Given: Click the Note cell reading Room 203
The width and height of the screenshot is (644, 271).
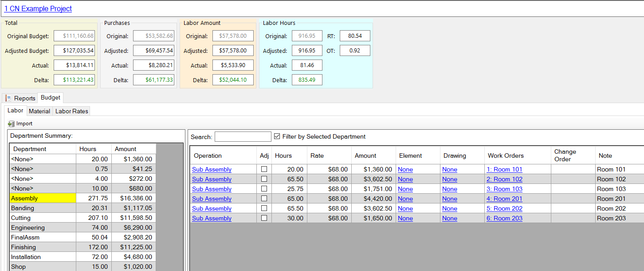Looking at the screenshot, I should pyautogui.click(x=620, y=218).
